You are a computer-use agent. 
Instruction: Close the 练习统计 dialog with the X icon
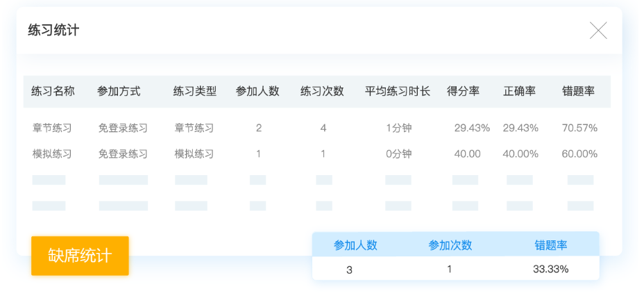pyautogui.click(x=598, y=31)
